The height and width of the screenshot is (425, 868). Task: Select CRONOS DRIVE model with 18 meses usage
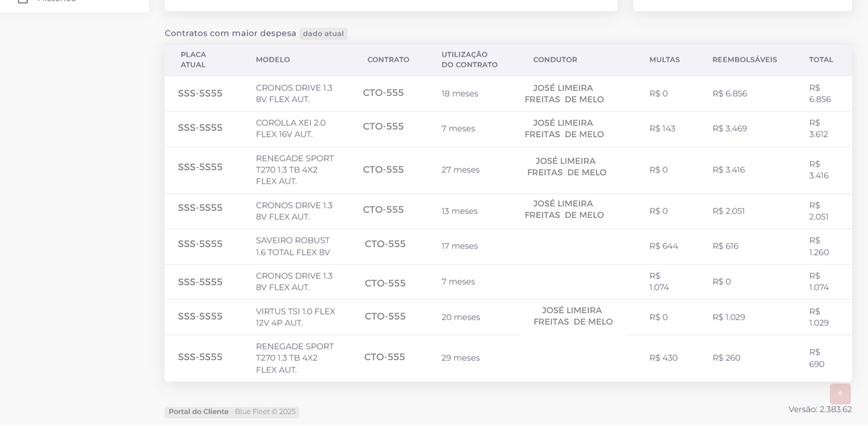click(294, 93)
